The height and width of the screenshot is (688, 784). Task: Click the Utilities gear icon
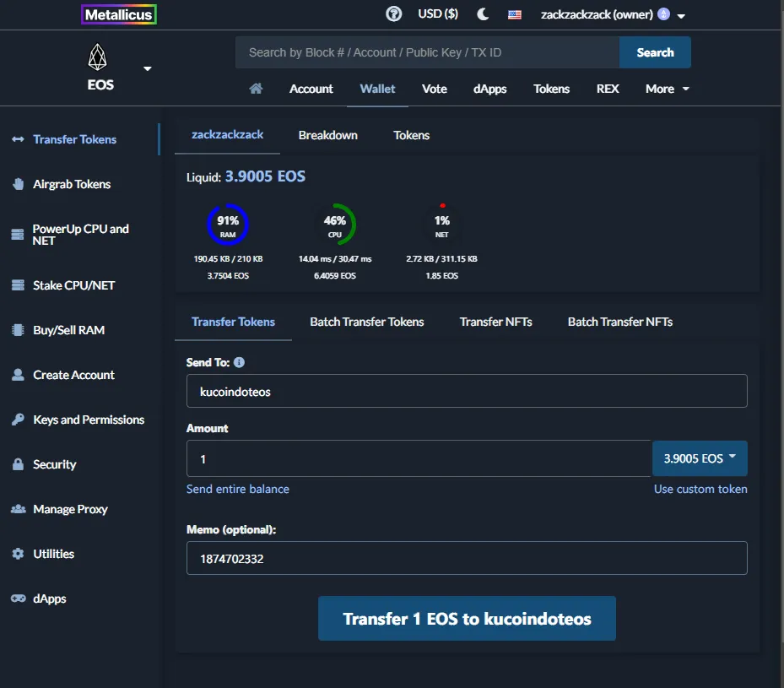18,554
